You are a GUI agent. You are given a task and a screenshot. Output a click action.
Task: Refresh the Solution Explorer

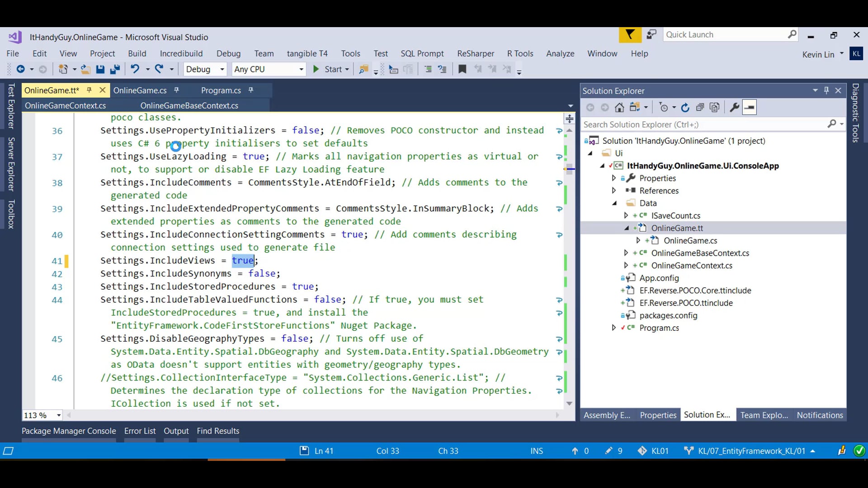tap(685, 108)
